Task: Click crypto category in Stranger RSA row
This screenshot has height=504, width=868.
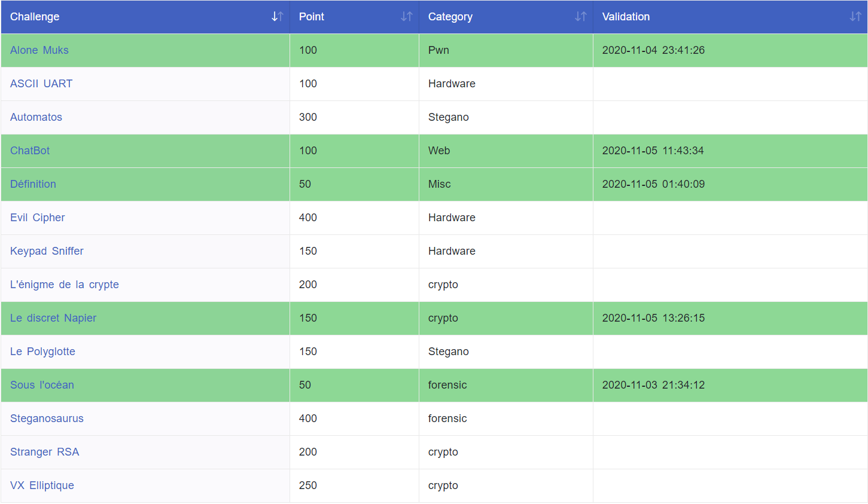Action: 443,452
